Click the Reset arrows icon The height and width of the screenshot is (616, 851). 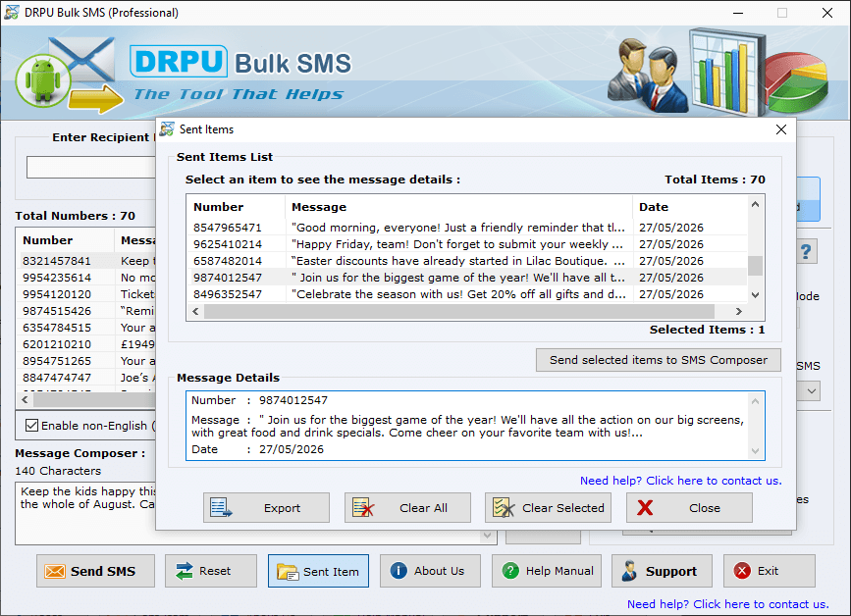(x=185, y=571)
